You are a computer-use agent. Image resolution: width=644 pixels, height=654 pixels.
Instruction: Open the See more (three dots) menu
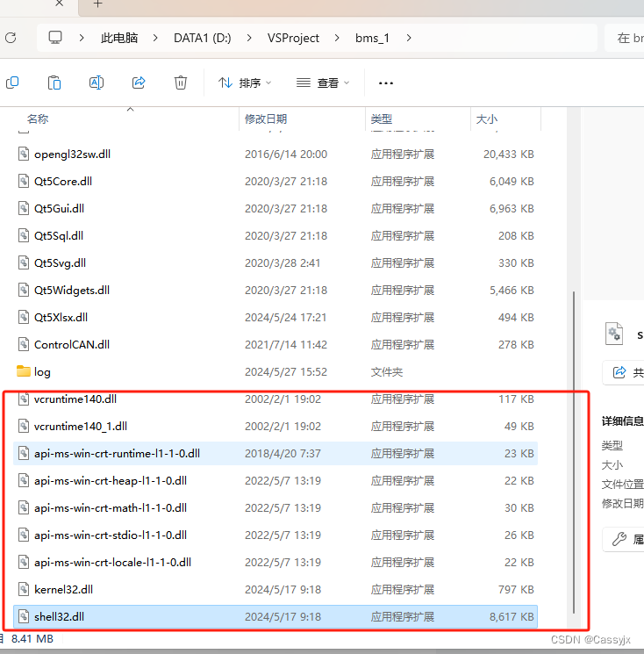pyautogui.click(x=385, y=83)
